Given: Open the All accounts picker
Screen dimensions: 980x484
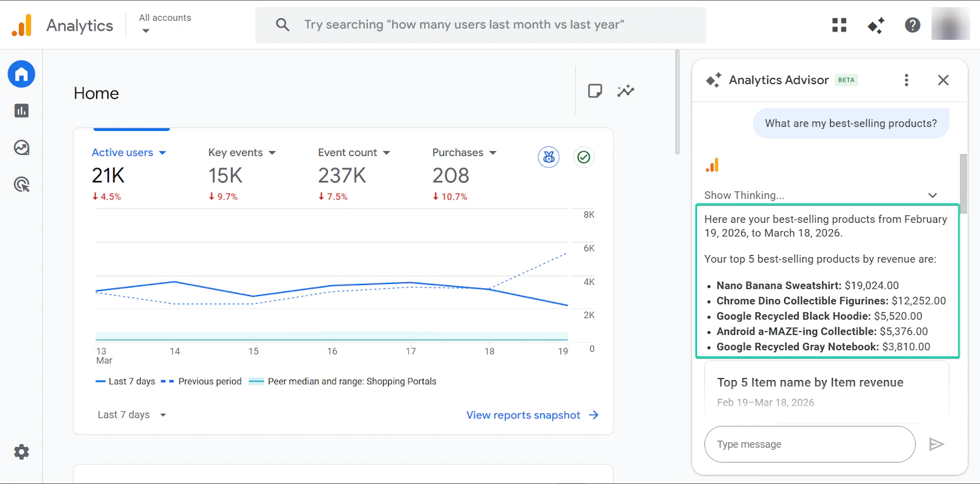Looking at the screenshot, I should pos(165,24).
